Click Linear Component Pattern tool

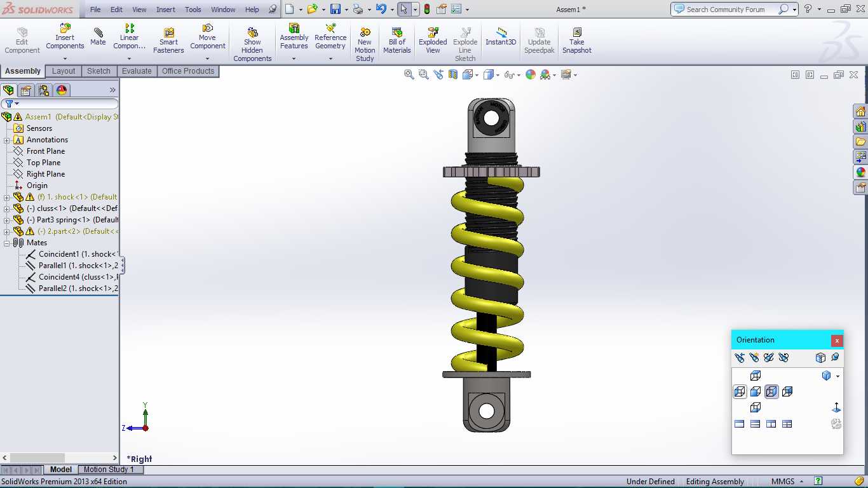(130, 37)
